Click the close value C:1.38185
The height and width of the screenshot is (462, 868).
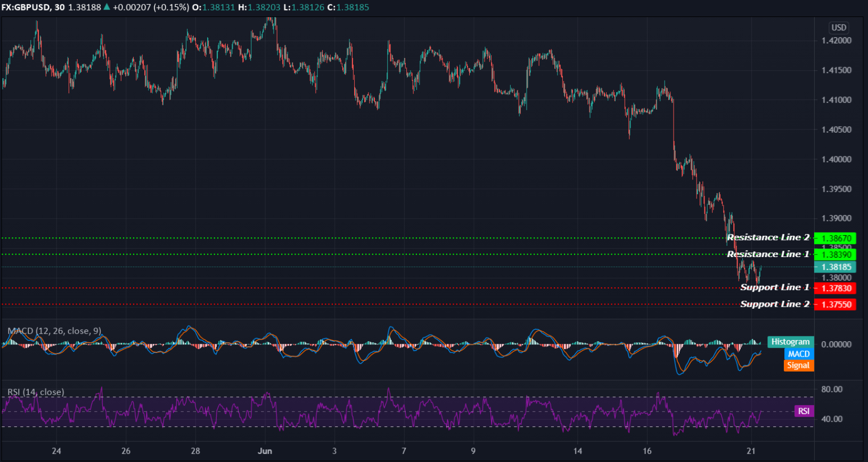click(348, 7)
